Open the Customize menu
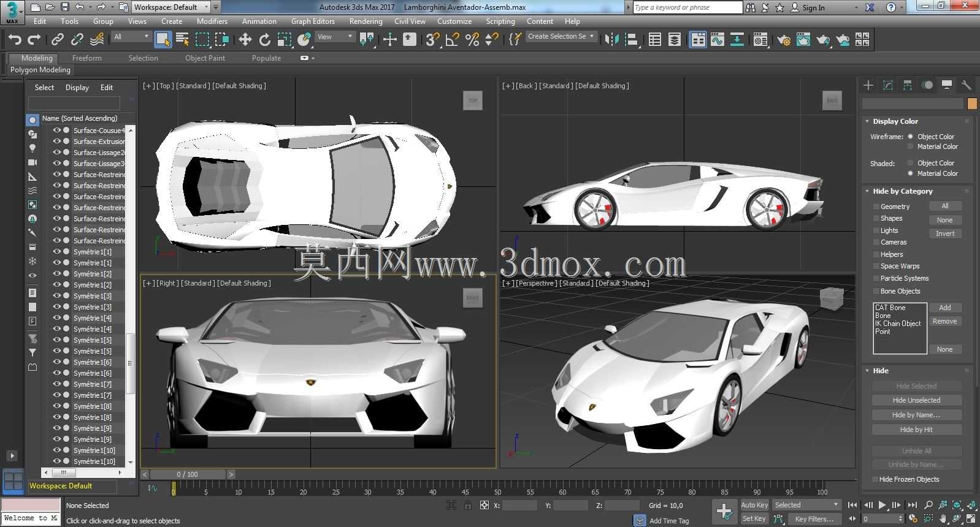 454,21
